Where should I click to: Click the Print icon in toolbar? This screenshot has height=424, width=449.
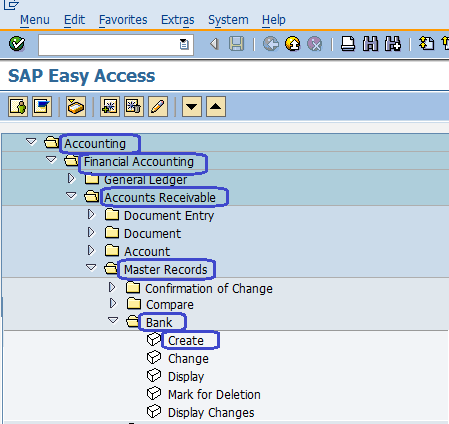click(x=348, y=44)
